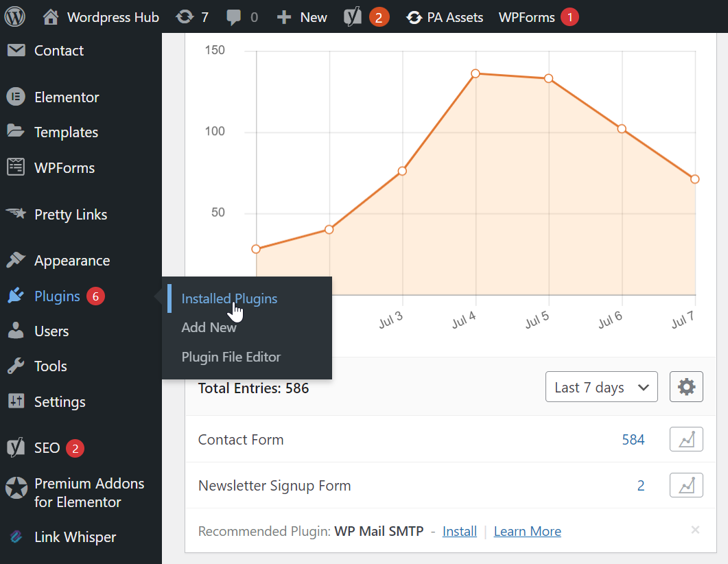The image size is (728, 564).
Task: Click the Newsletter Signup Form label
Action: pyautogui.click(x=274, y=486)
